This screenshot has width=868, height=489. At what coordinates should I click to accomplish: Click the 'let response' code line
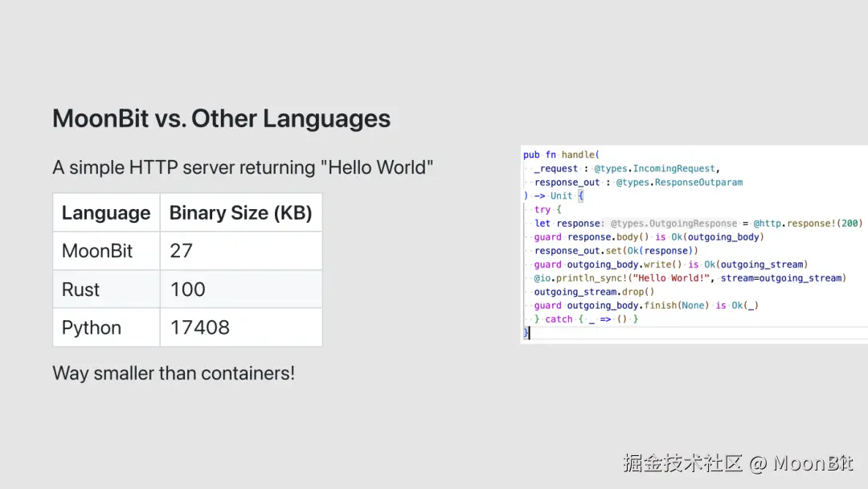click(698, 223)
